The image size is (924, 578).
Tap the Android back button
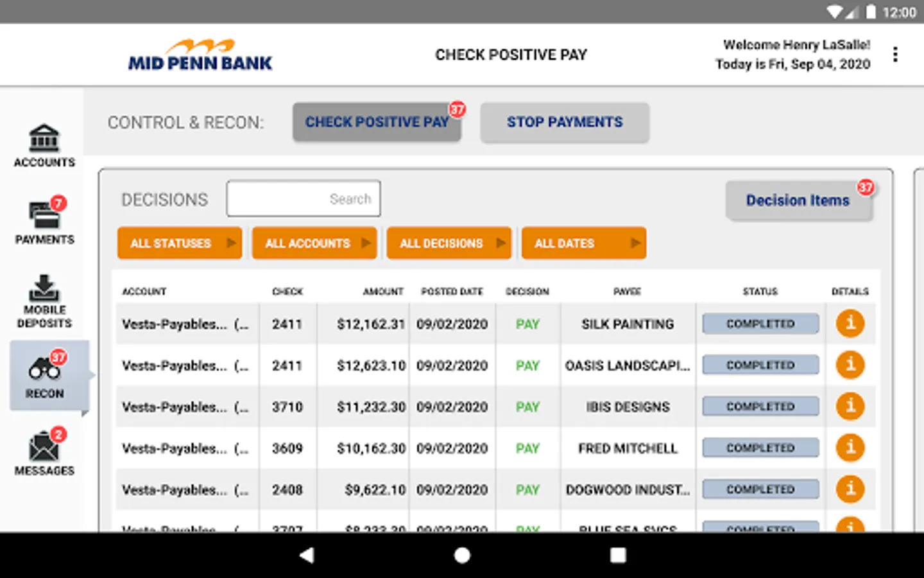pos(307,556)
